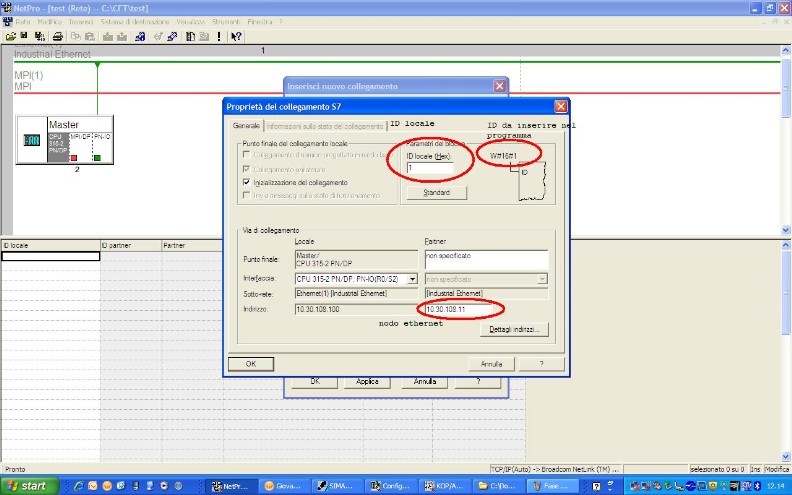This screenshot has width=792, height=495.
Task: Click Annulla in Proprietà del collegamento S7
Action: coord(491,364)
